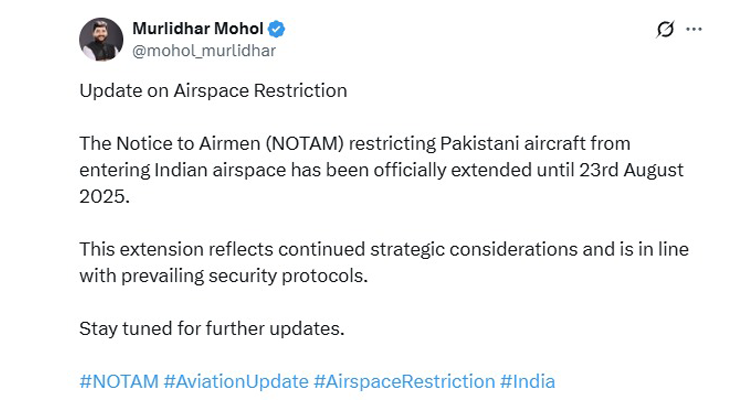The height and width of the screenshot is (400, 750).
Task: Click the heading Update on Airspace Restriction
Action: (213, 91)
